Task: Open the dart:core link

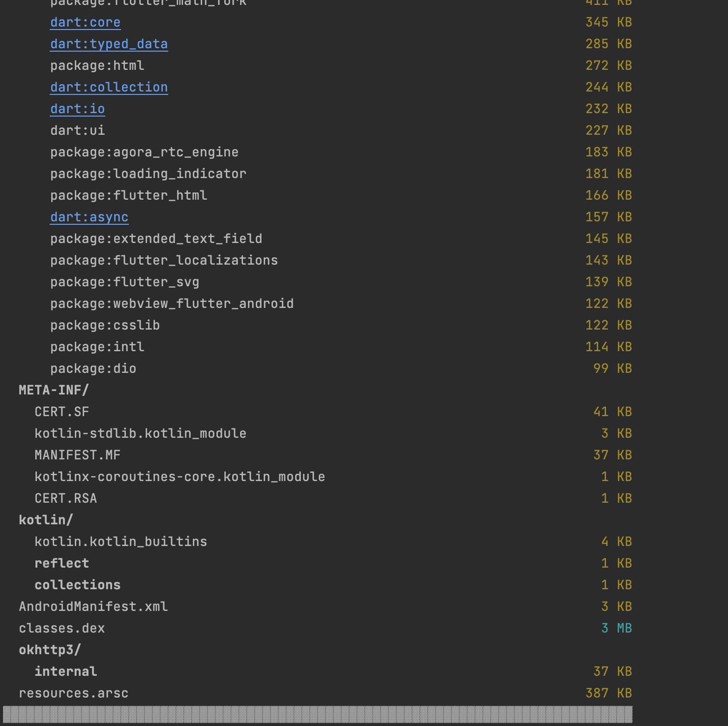Action: pos(85,22)
